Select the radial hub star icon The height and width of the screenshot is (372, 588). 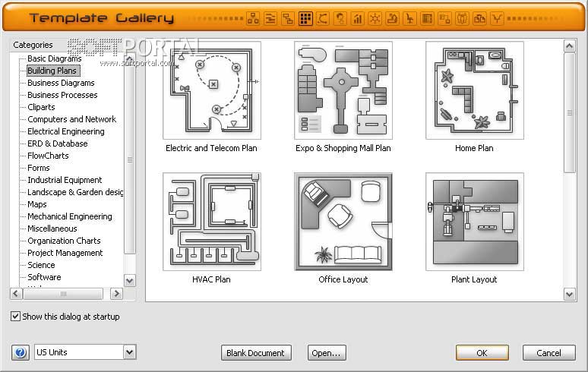375,18
